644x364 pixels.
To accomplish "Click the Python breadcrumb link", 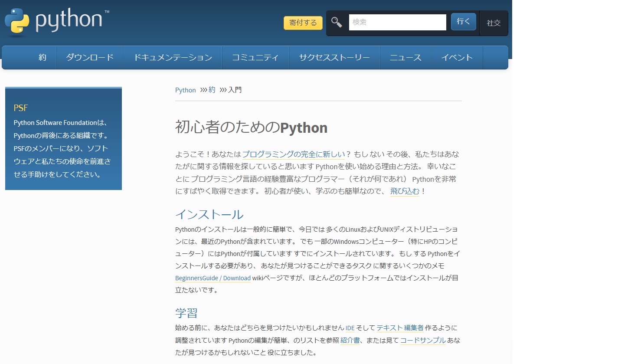I will 186,90.
